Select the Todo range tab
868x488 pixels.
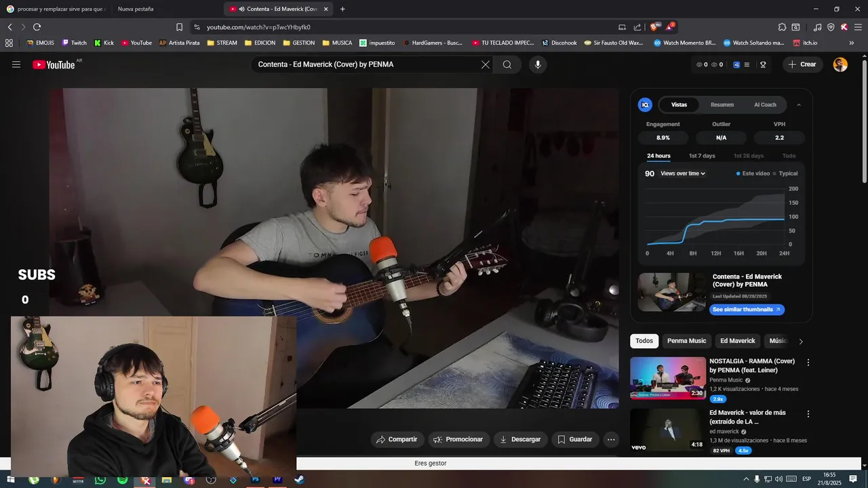pyautogui.click(x=789, y=156)
